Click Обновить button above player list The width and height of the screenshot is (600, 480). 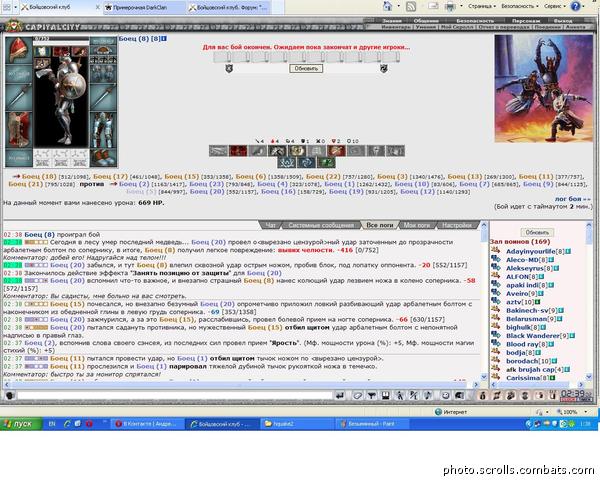click(x=537, y=232)
